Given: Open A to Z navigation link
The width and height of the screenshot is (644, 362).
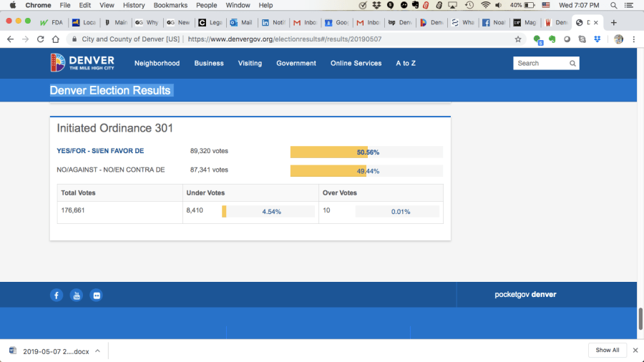Looking at the screenshot, I should click(x=406, y=63).
